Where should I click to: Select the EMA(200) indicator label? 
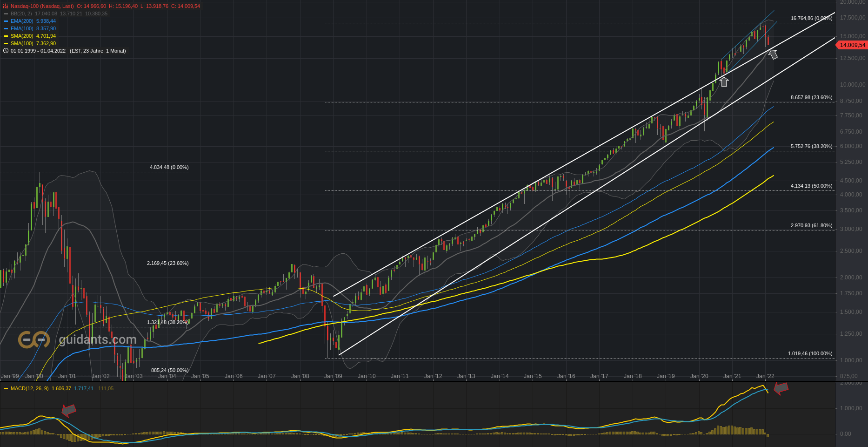22,21
